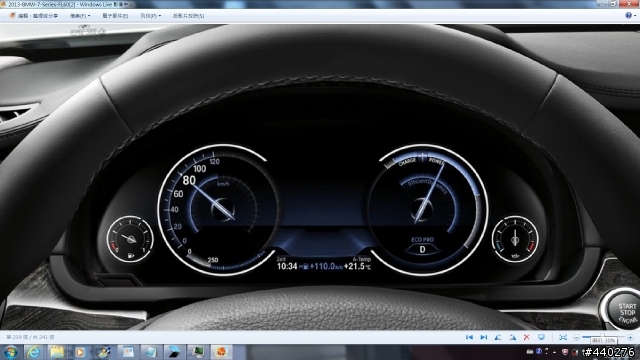Viewport: 640px width, 360px height.
Task: Open the Windows Start orb
Action: [11, 352]
